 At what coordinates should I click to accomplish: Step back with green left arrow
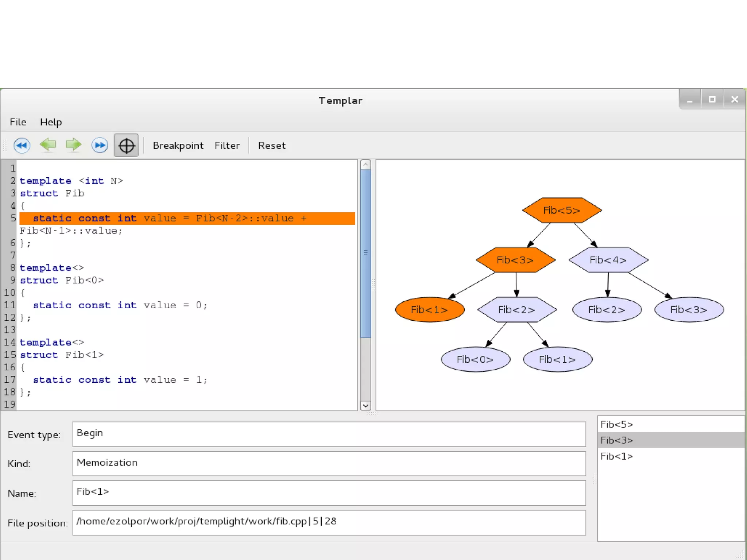point(48,145)
